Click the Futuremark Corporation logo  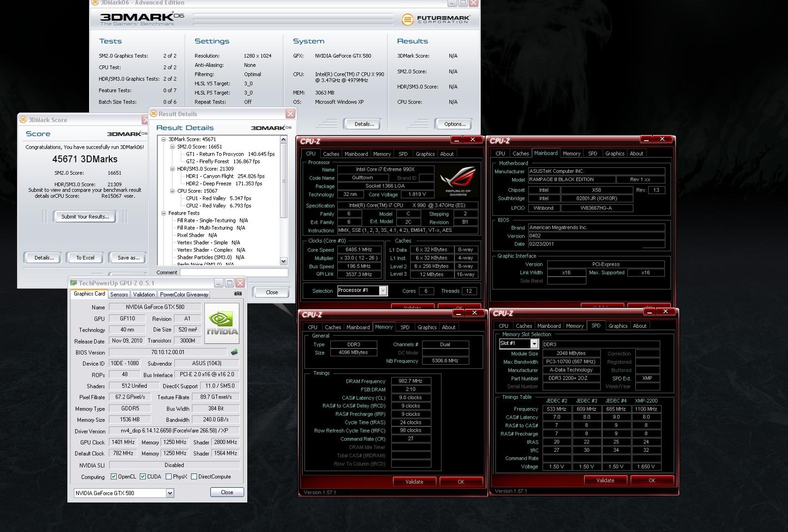click(x=436, y=19)
